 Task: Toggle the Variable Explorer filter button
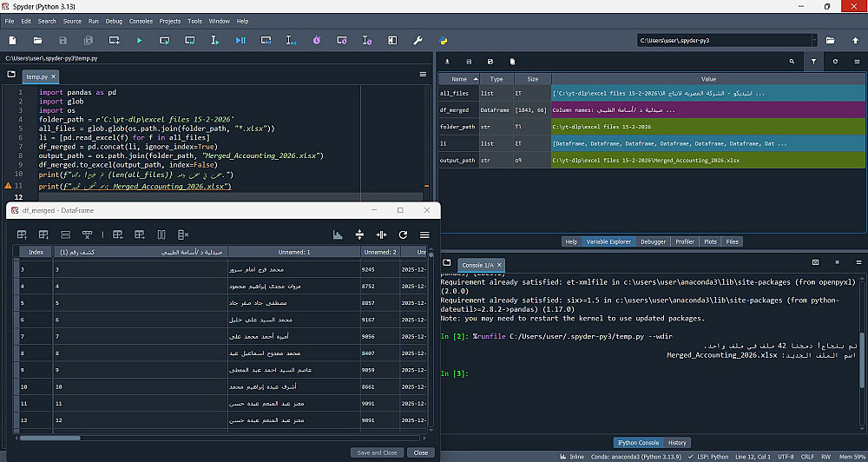pyautogui.click(x=813, y=62)
